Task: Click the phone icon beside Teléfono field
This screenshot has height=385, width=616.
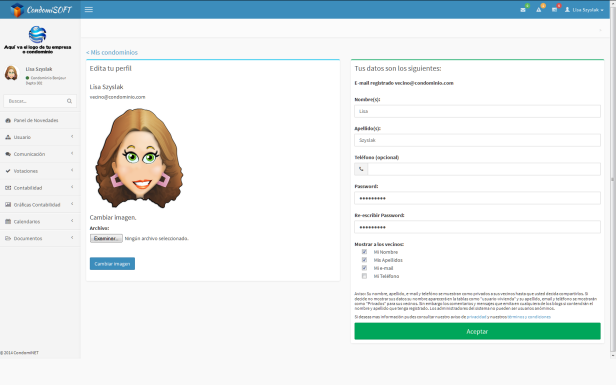Action: point(361,169)
